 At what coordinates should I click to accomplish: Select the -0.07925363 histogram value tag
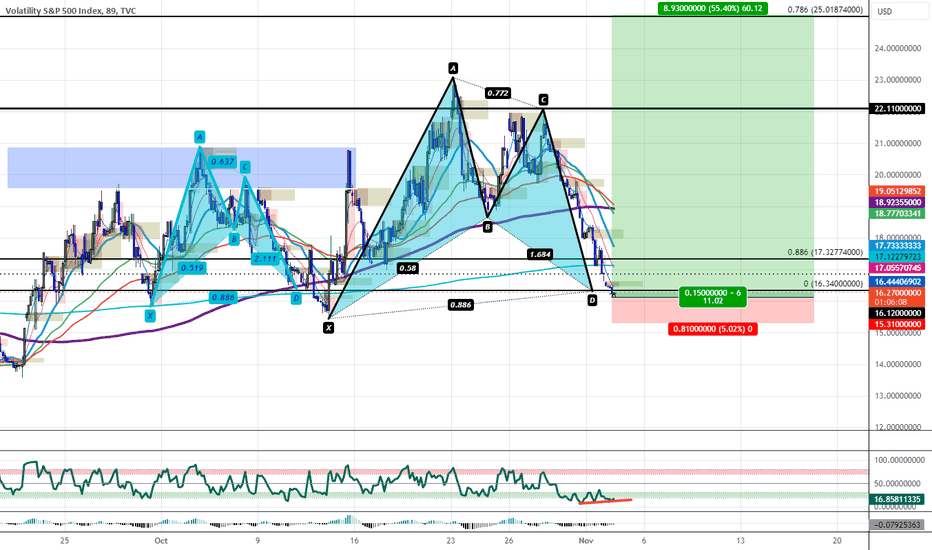tap(898, 524)
